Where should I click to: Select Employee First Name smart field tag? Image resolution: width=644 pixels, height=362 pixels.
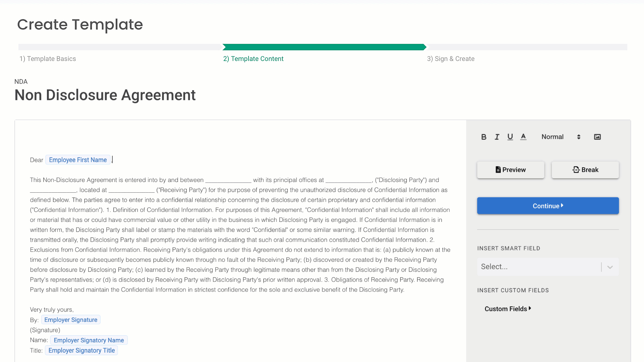78,160
